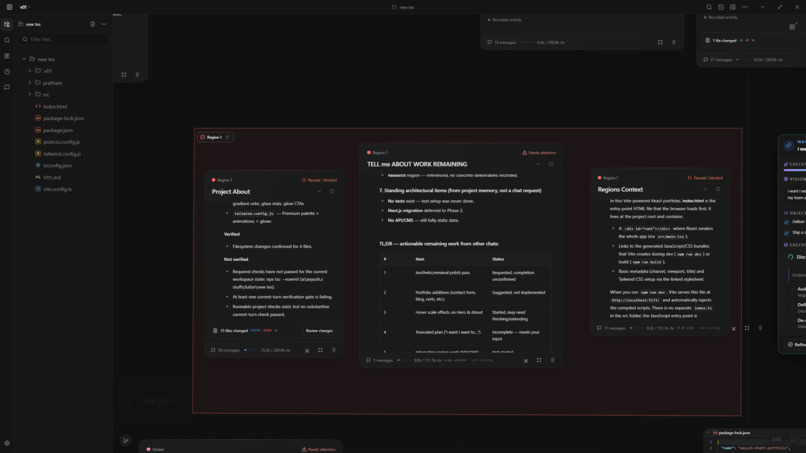Image resolution: width=806 pixels, height=453 pixels.
Task: Click the 'Region 1' tag at region frame corner
Action: click(x=215, y=137)
